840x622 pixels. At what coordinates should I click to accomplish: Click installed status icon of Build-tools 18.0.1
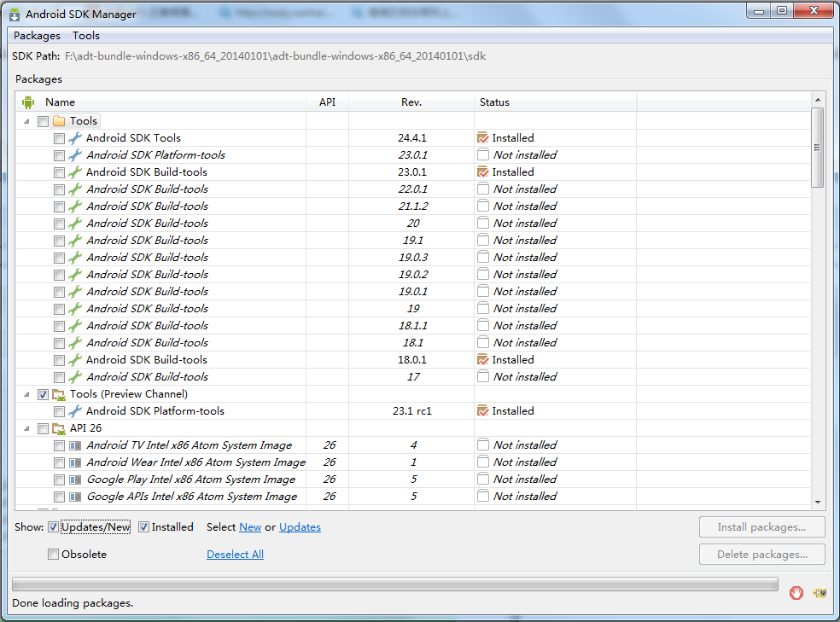482,360
